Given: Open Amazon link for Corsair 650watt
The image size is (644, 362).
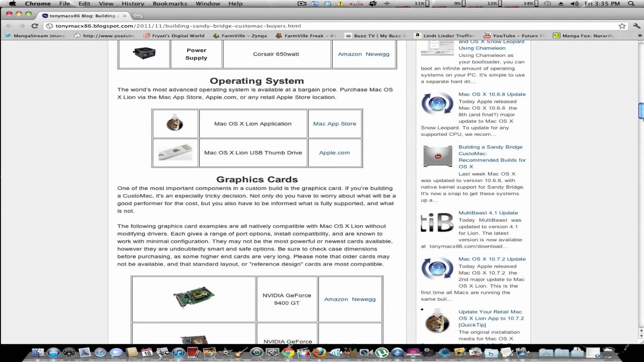Looking at the screenshot, I should [x=350, y=54].
